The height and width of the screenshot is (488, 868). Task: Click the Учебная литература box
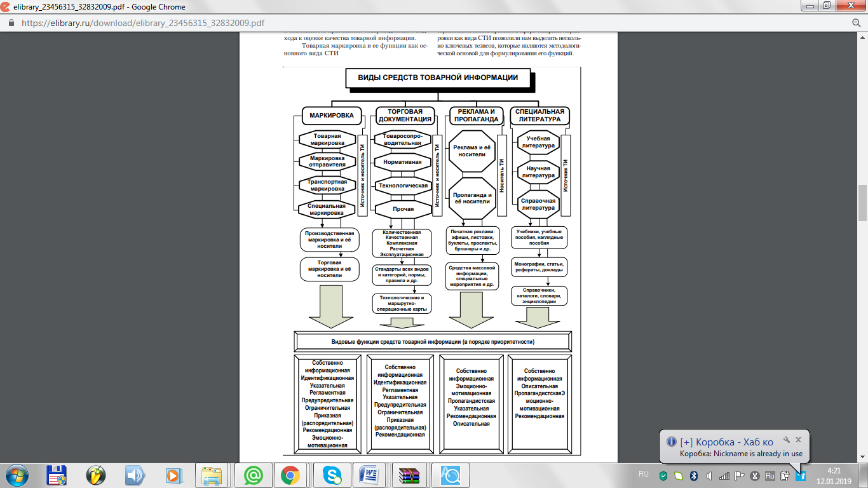click(x=539, y=142)
